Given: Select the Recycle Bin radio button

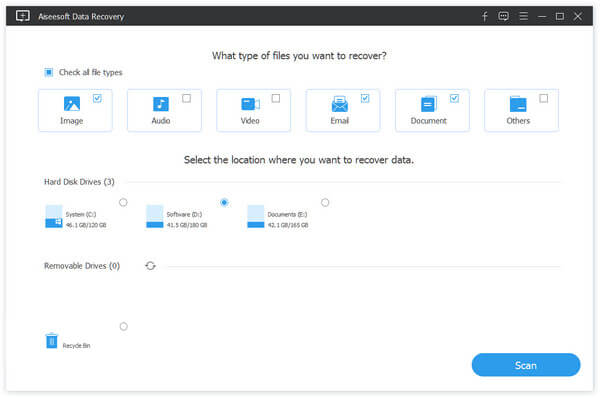Looking at the screenshot, I should [x=124, y=326].
